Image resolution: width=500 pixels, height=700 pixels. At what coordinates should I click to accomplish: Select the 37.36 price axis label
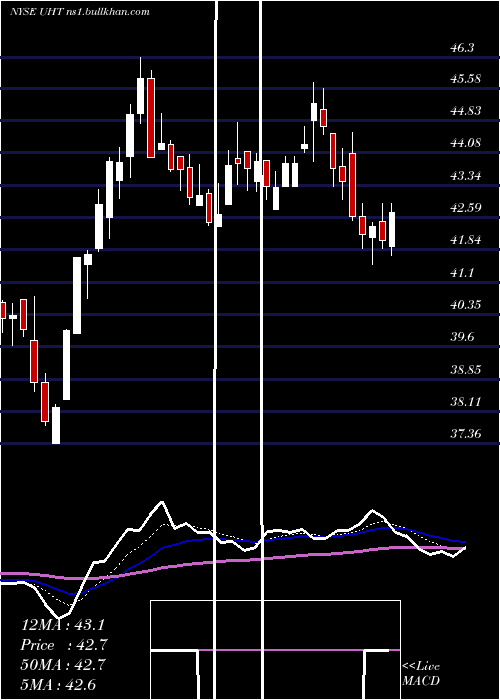click(x=466, y=433)
